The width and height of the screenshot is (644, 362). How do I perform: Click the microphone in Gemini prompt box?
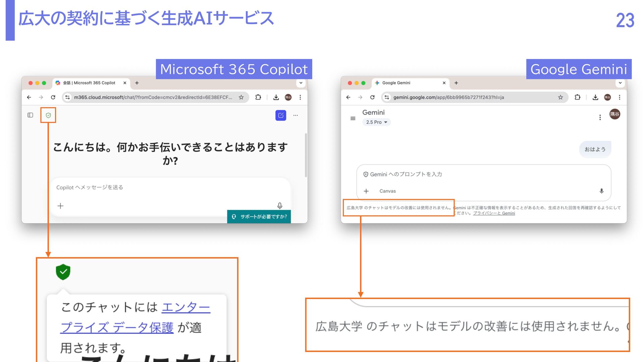point(601,191)
